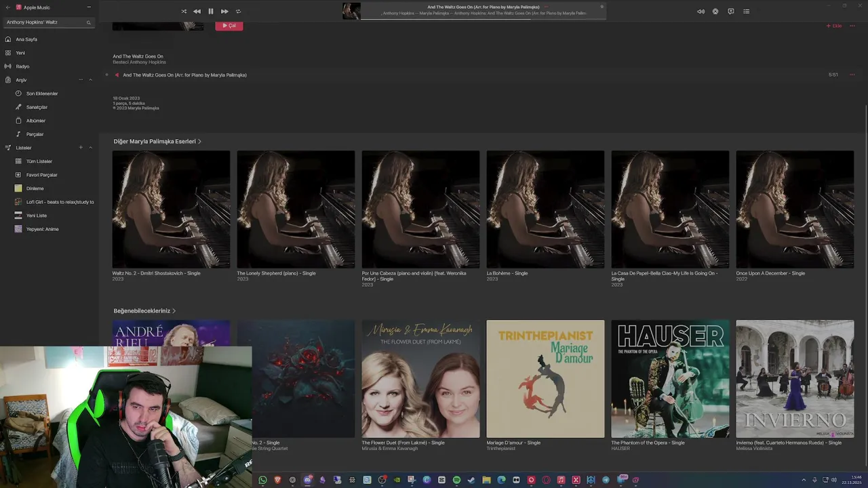
Task: Go back with the arrow button
Action: pos(8,7)
